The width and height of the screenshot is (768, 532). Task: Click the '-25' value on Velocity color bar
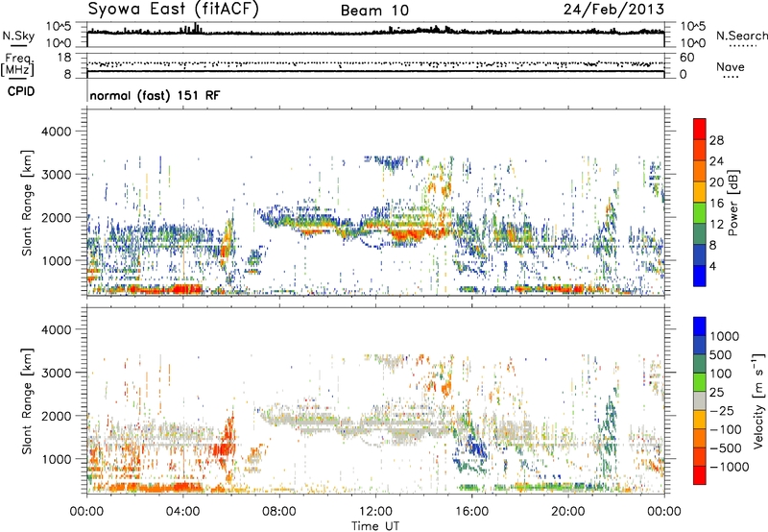click(x=722, y=411)
